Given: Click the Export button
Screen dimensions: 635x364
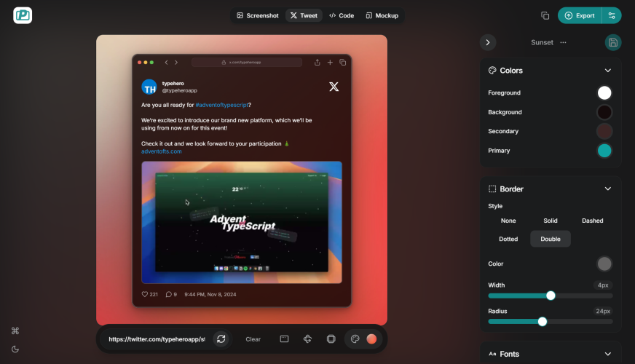Looking at the screenshot, I should (580, 15).
